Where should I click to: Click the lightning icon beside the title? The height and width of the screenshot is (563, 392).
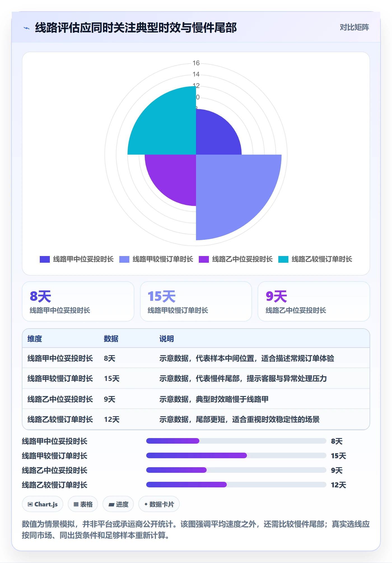point(27,28)
